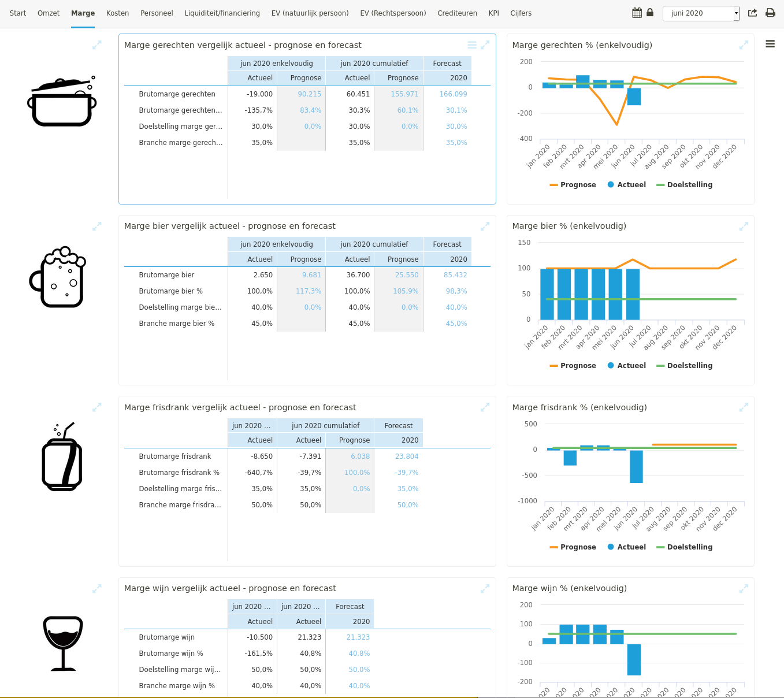Select the Brutomarge frisdrank row label

pyautogui.click(x=175, y=456)
